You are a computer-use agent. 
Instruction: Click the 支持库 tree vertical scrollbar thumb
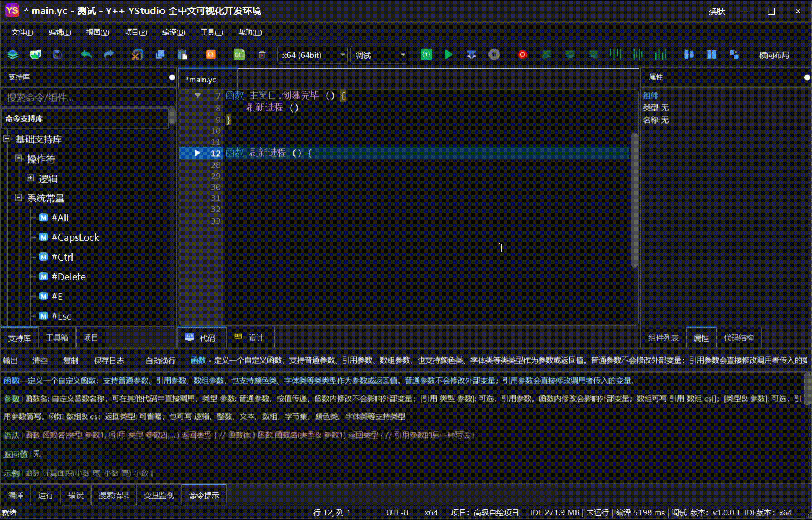click(172, 117)
